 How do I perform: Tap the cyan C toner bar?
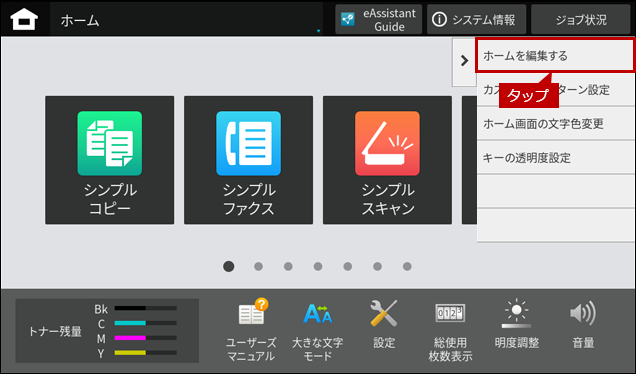pyautogui.click(x=146, y=323)
